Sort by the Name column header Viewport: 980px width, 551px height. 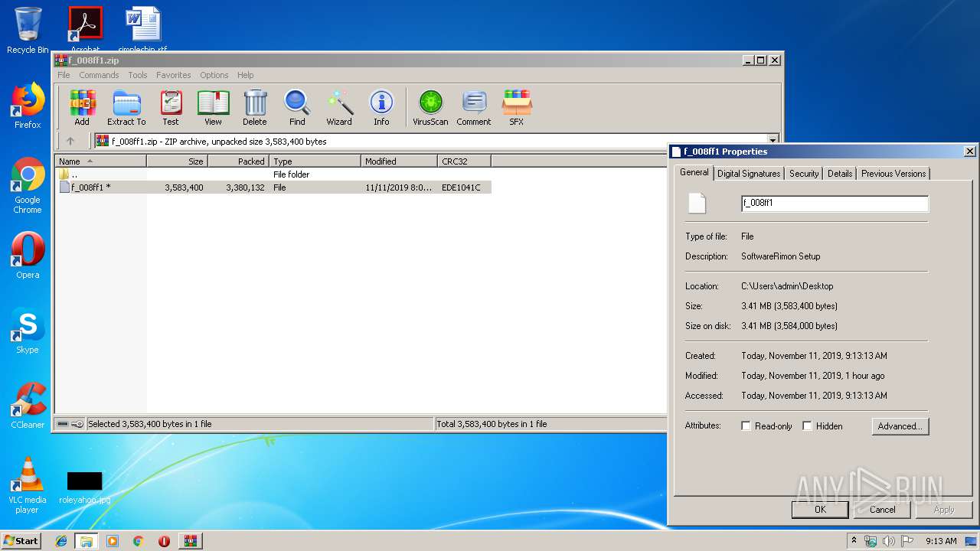tap(100, 161)
